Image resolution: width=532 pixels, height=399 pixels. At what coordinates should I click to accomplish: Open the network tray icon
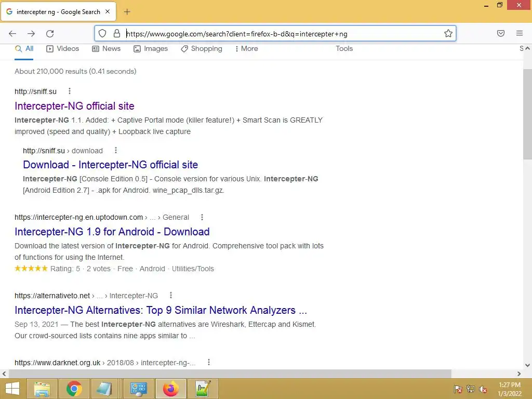[471, 389]
